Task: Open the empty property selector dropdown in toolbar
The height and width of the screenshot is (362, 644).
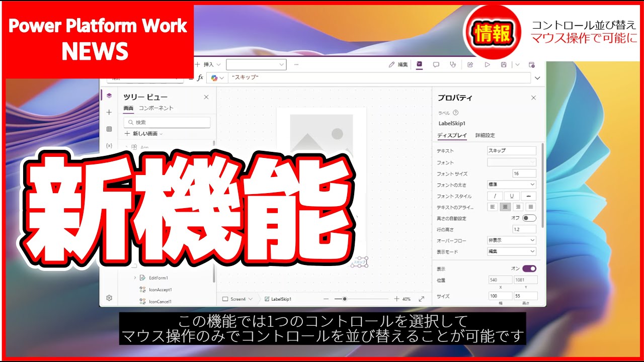Action: (256, 64)
